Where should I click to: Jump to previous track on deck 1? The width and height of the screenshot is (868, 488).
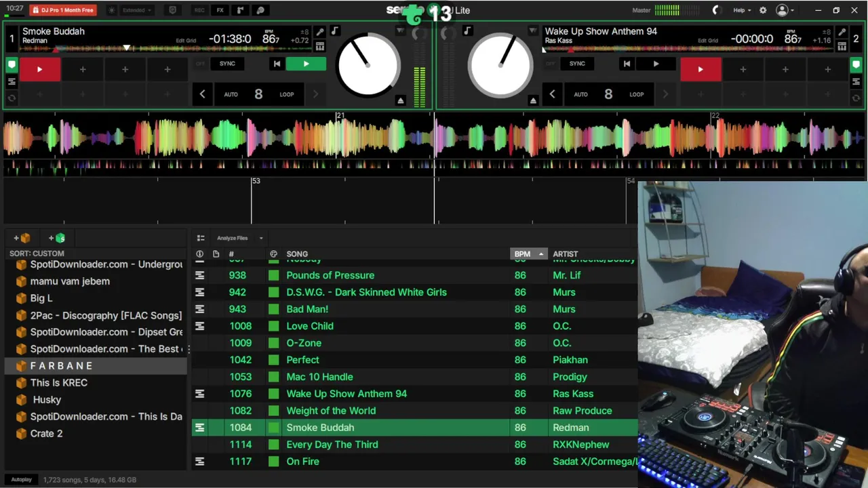pyautogui.click(x=277, y=64)
